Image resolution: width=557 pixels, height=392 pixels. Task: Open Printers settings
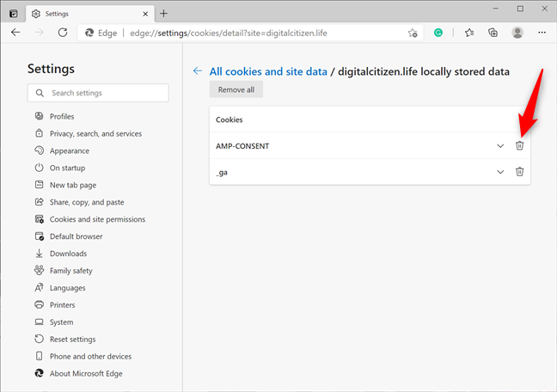click(62, 305)
